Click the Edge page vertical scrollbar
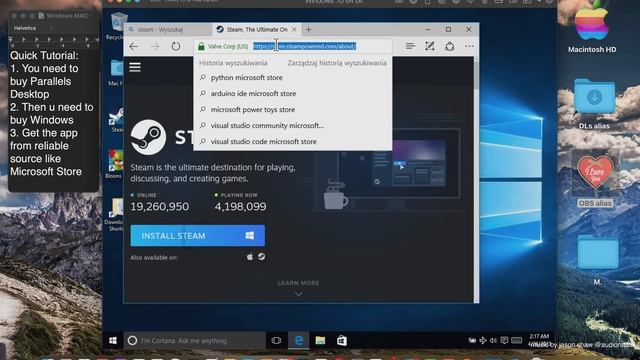This screenshot has height=360, width=640. 476,180
